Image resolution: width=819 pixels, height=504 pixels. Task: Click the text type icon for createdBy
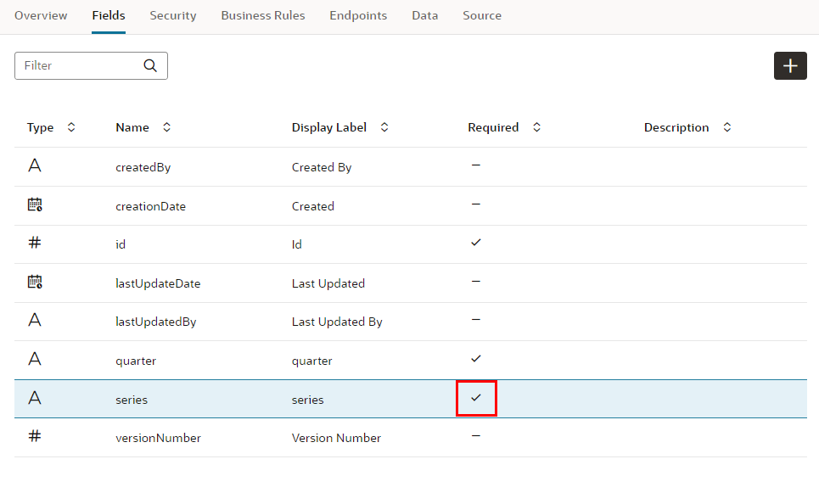pos(35,166)
